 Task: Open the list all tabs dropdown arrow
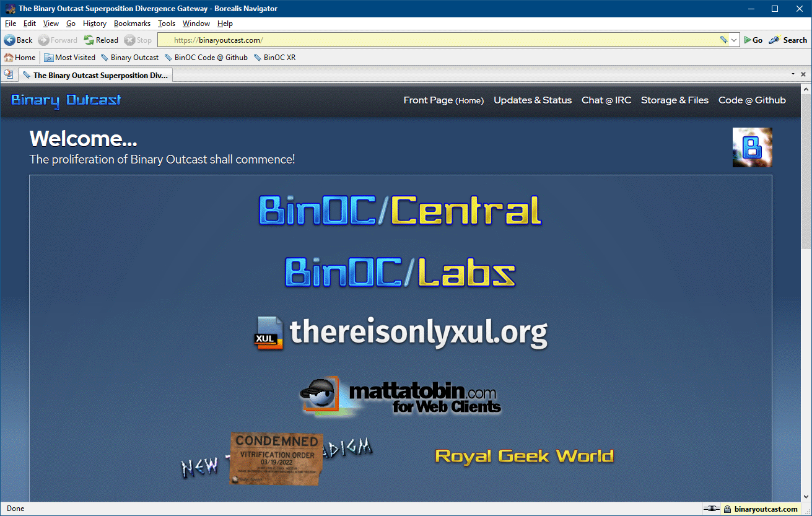click(793, 74)
